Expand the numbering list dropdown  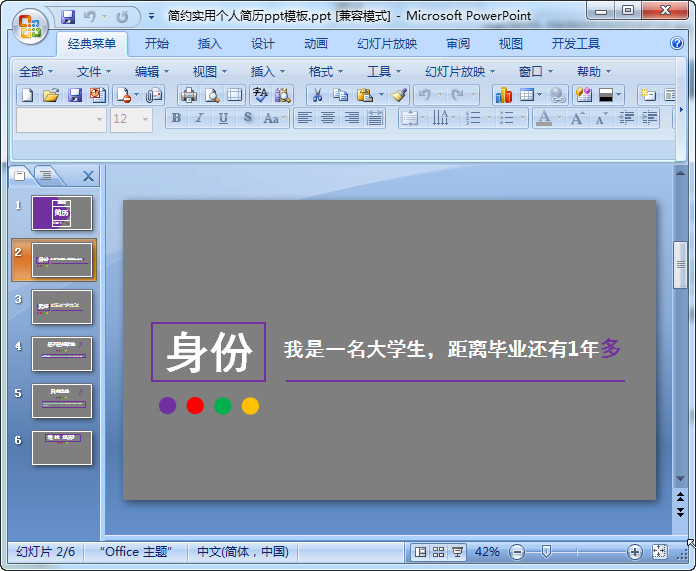pos(489,118)
